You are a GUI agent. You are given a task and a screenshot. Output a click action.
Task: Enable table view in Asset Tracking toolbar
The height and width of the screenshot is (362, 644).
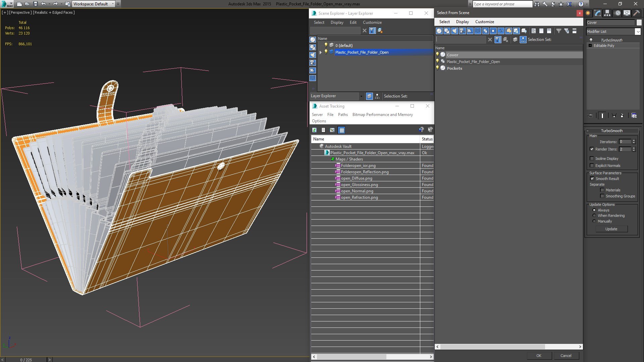341,130
